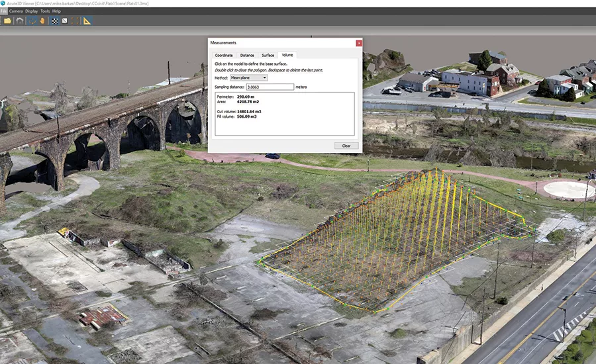Switch to the Coordinate tab
This screenshot has height=364, width=596.
click(x=224, y=55)
